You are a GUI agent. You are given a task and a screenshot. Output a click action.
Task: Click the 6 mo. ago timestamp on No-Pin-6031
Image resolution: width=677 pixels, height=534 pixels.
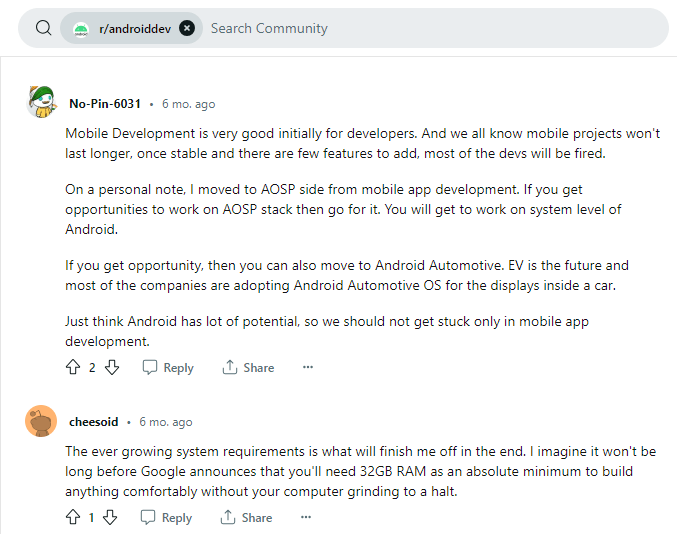188,104
